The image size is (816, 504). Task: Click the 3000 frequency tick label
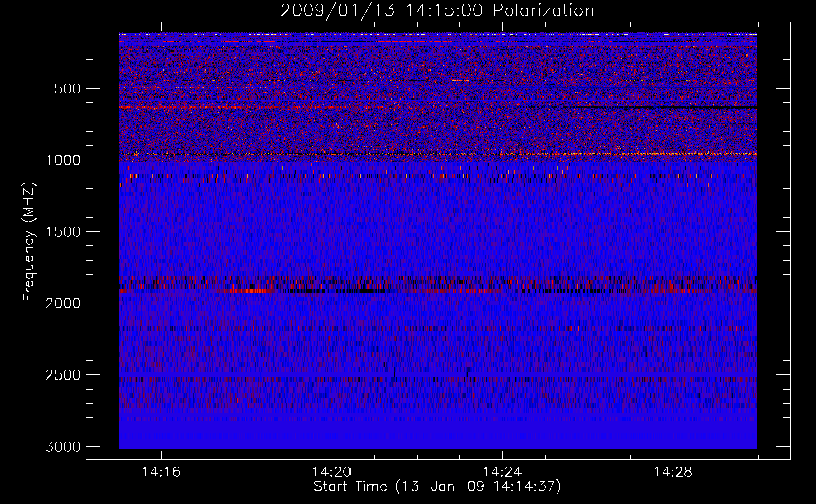[x=63, y=447]
